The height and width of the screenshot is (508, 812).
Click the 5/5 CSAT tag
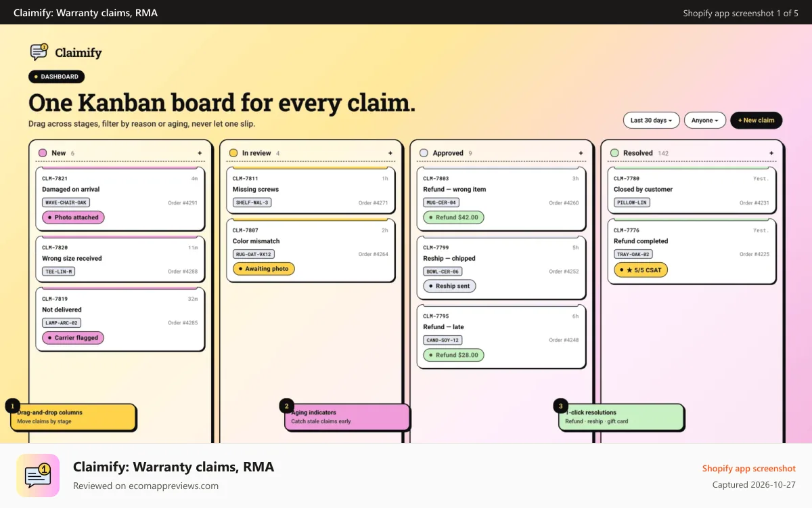(x=641, y=270)
